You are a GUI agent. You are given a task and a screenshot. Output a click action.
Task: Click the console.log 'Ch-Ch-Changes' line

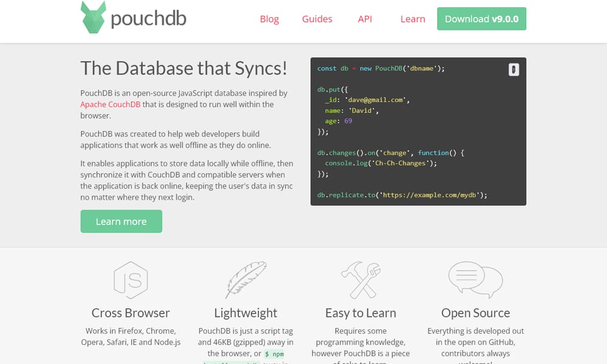381,163
